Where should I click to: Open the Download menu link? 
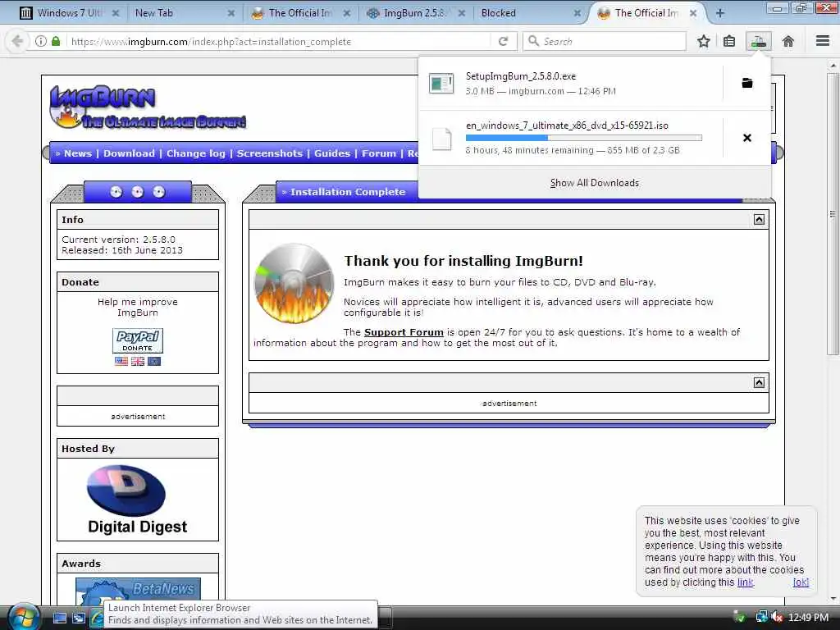pyautogui.click(x=129, y=153)
